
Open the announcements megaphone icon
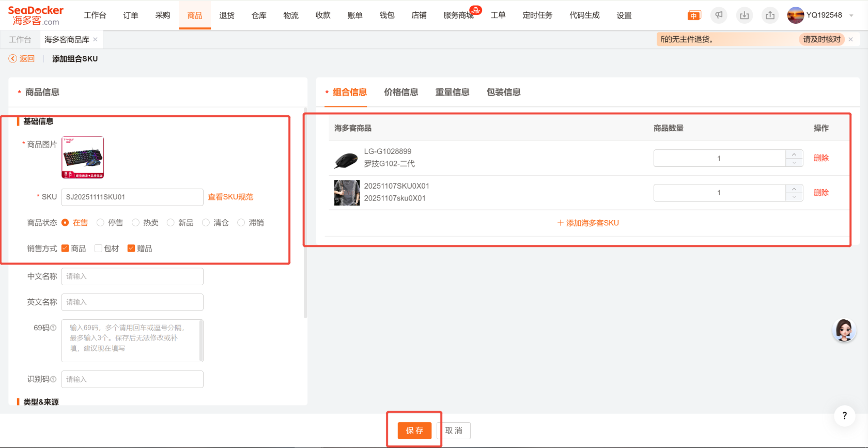click(x=719, y=16)
